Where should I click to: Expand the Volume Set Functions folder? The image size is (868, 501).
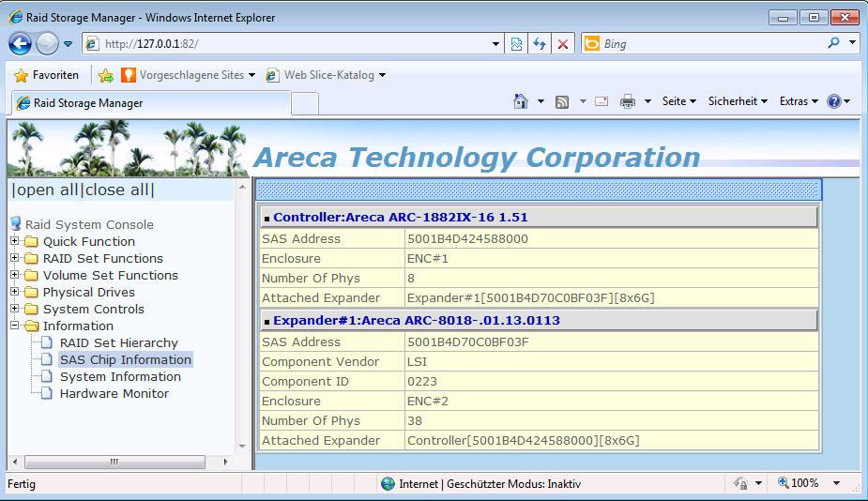(14, 275)
